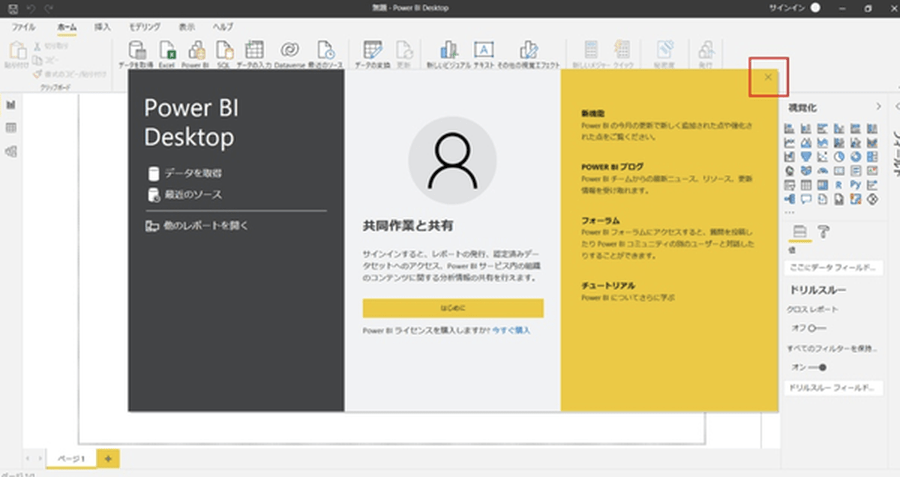The image size is (900, 477).
Task: Close the Power BI Desktop splash dialog
Action: [x=768, y=77]
